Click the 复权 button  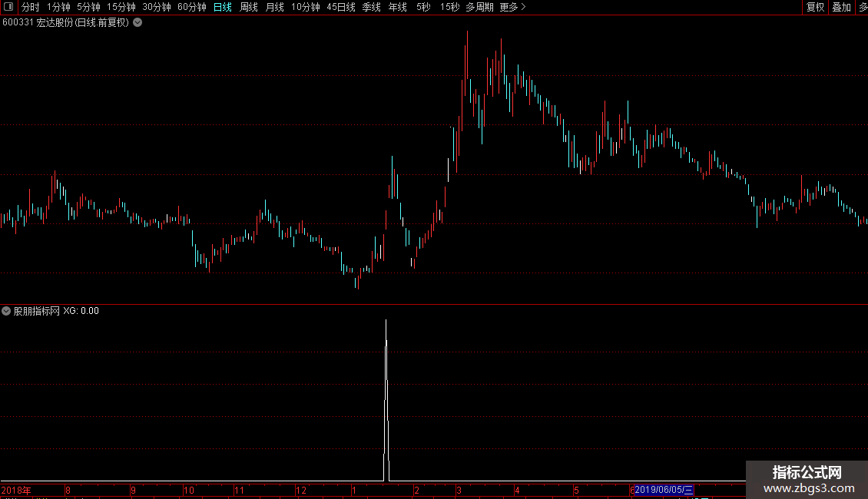click(815, 7)
